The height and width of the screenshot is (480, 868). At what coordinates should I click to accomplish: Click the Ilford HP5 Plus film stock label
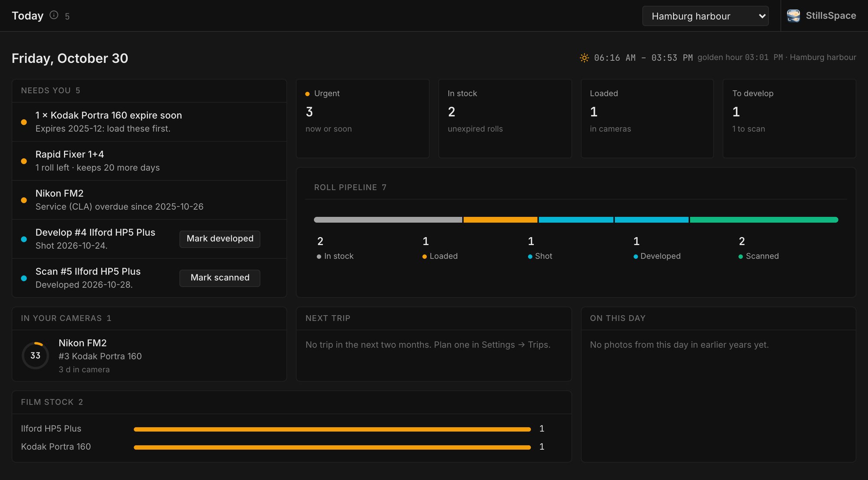coord(51,428)
